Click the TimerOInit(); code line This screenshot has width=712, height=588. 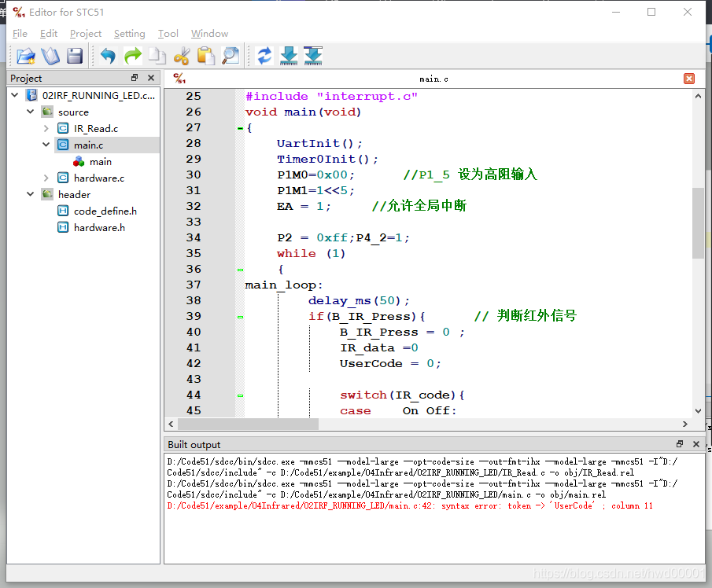tap(327, 160)
